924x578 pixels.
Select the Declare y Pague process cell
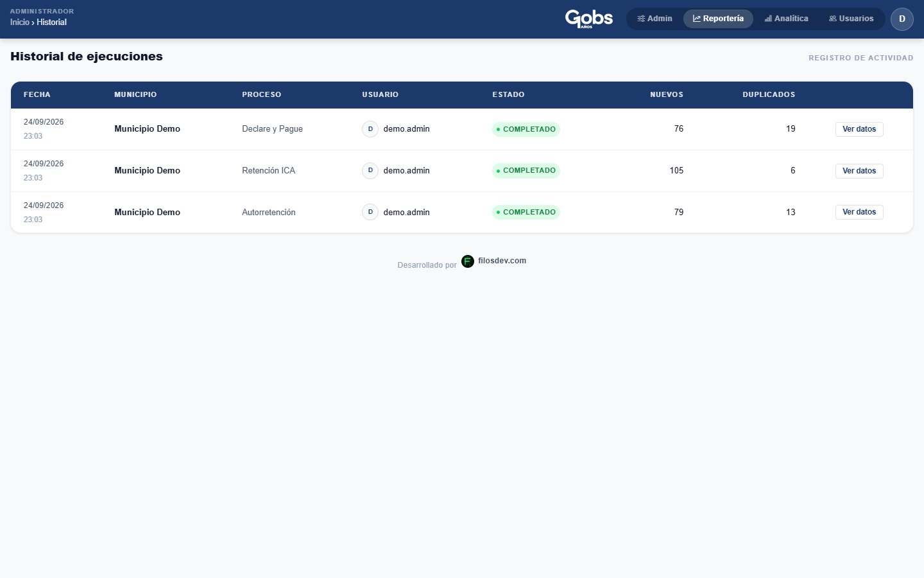pos(272,129)
